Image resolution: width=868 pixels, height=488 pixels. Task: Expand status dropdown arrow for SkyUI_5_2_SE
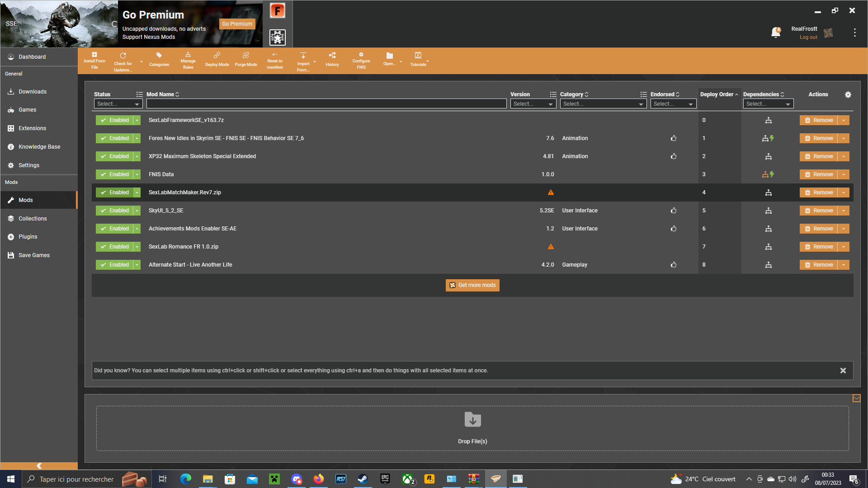click(137, 211)
